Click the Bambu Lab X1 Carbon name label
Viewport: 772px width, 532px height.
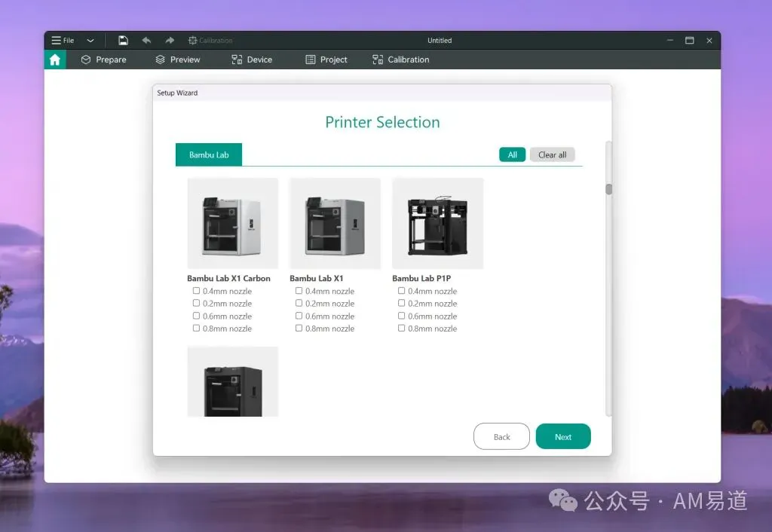[228, 278]
